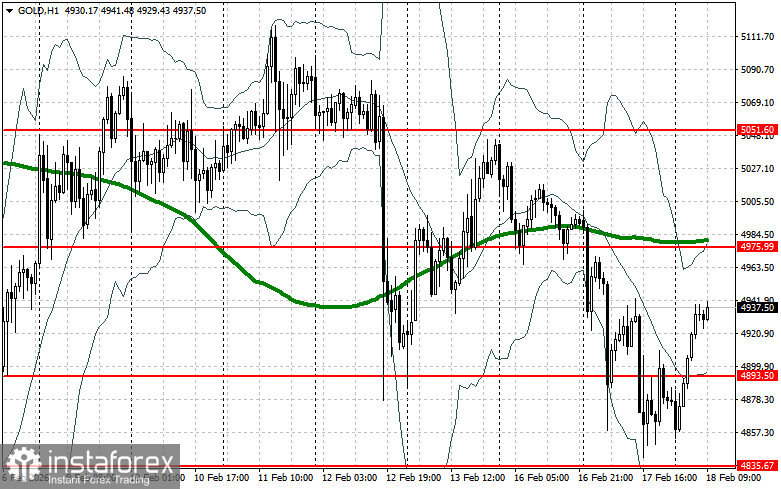Click the 11 Feb 10:00 time label
The height and width of the screenshot is (489, 781).
pyautogui.click(x=285, y=478)
